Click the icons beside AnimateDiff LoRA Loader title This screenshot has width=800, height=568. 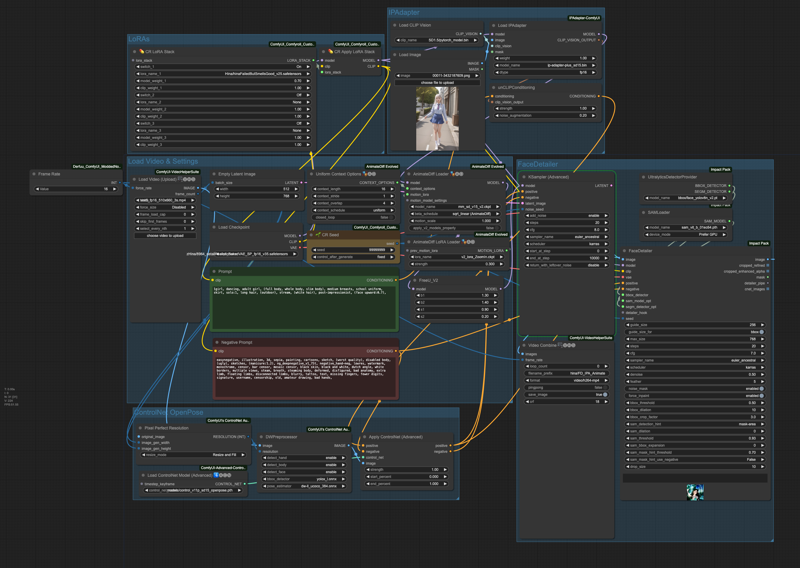pos(468,242)
